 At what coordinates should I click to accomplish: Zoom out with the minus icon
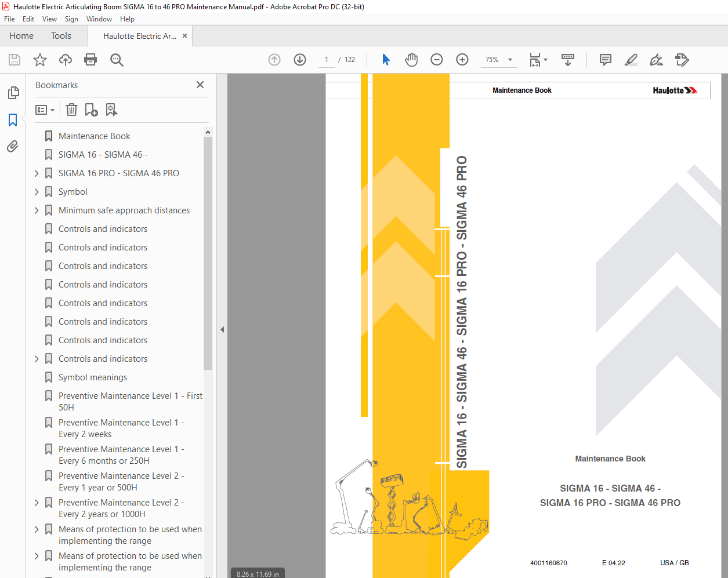(x=437, y=60)
